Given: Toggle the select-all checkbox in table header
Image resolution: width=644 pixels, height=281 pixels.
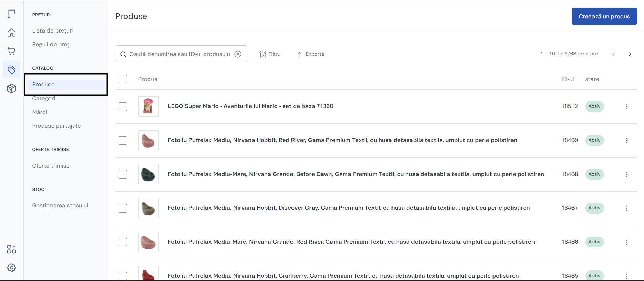Looking at the screenshot, I should coord(123,79).
